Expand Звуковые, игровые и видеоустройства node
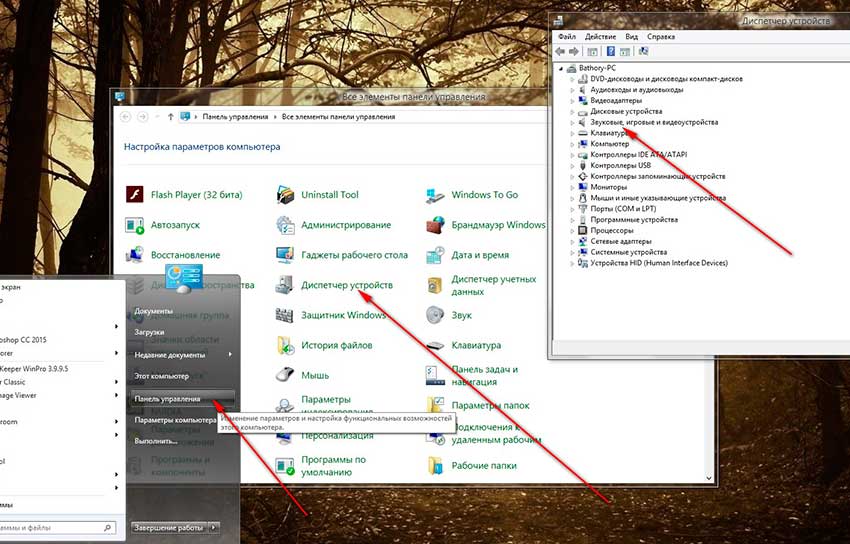The width and height of the screenshot is (850, 544). pos(572,122)
